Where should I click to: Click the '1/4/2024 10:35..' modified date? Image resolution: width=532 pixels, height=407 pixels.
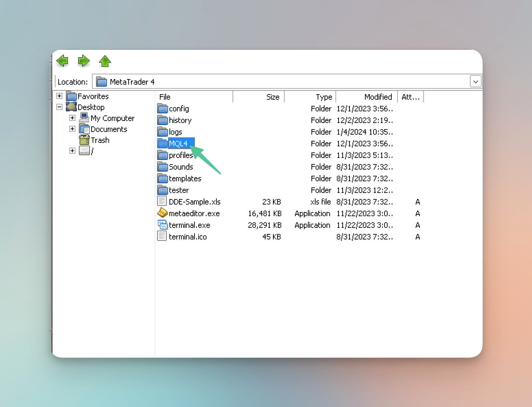(x=365, y=132)
